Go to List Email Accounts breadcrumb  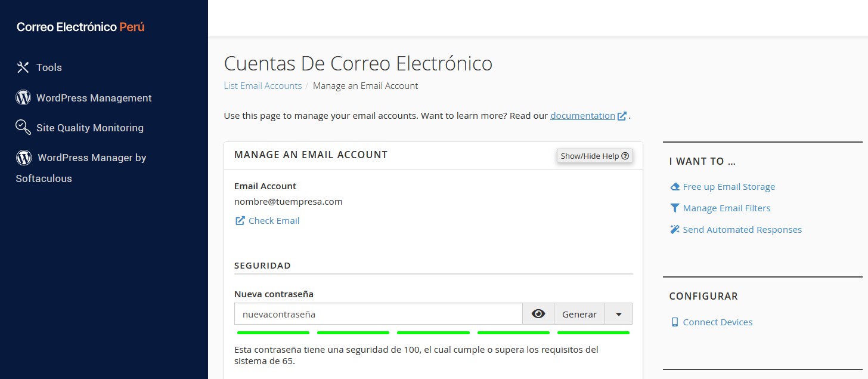[262, 86]
